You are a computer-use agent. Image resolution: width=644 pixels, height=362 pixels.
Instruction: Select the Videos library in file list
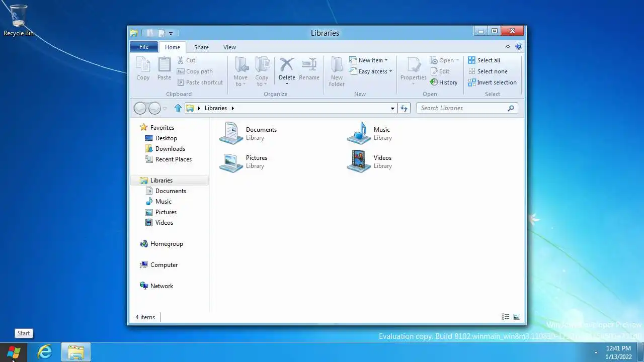point(370,161)
